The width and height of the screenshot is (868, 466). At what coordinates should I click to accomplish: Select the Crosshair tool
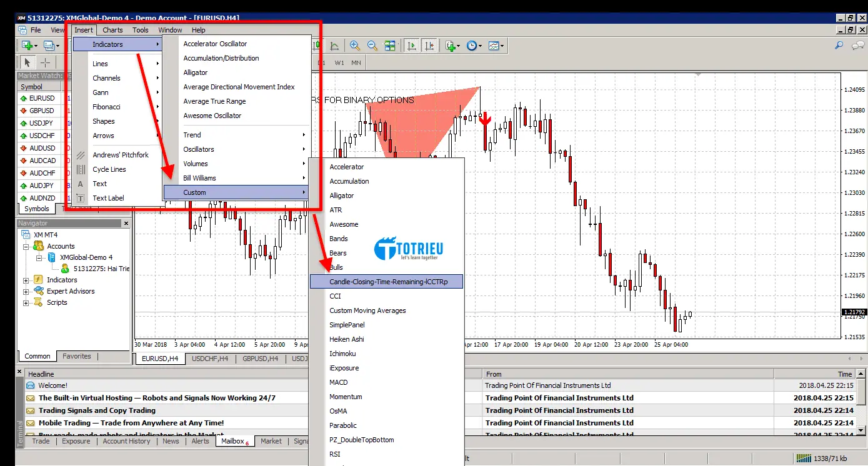point(45,62)
